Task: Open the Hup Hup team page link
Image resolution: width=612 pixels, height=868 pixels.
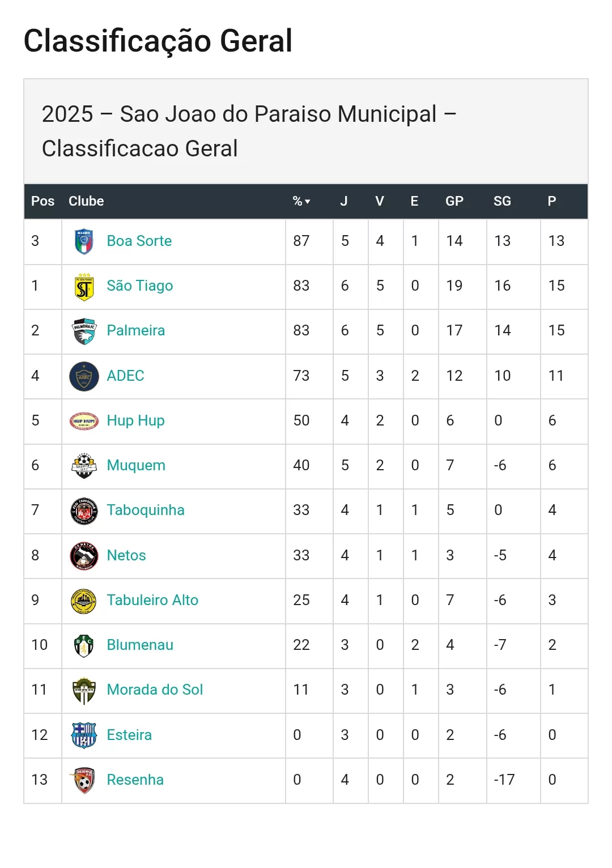Action: pos(135,420)
